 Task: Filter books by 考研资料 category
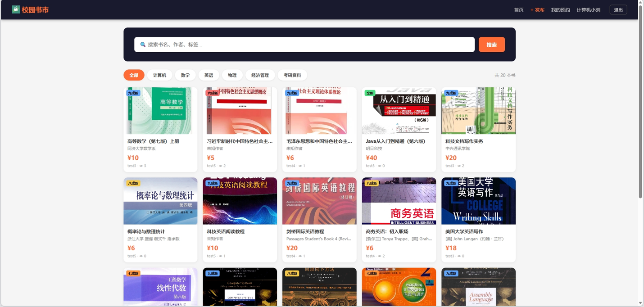coord(292,75)
